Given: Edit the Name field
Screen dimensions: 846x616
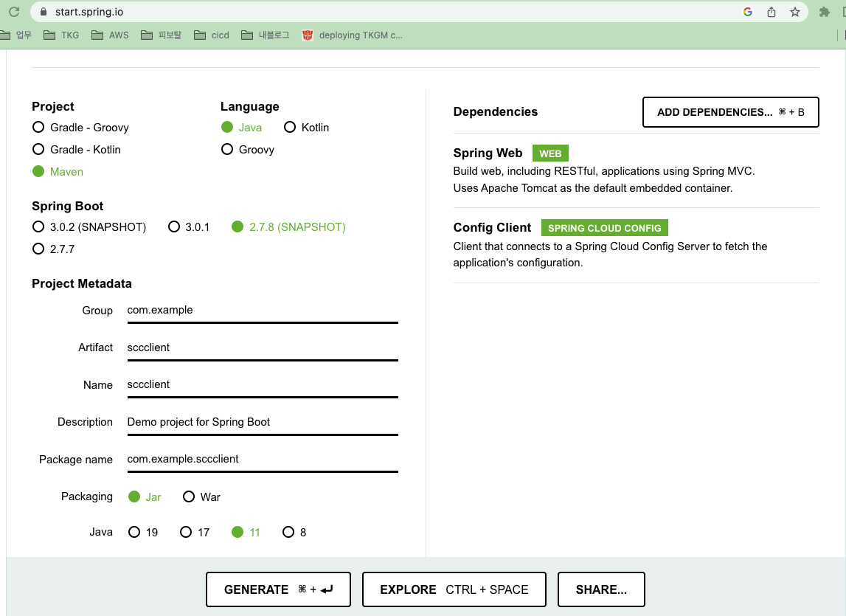Looking at the screenshot, I should point(263,385).
